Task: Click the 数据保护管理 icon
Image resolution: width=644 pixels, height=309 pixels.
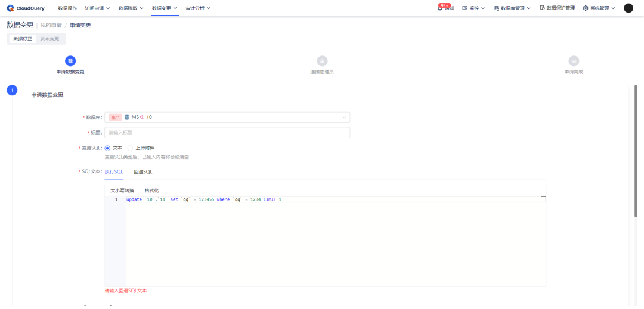Action: click(542, 8)
